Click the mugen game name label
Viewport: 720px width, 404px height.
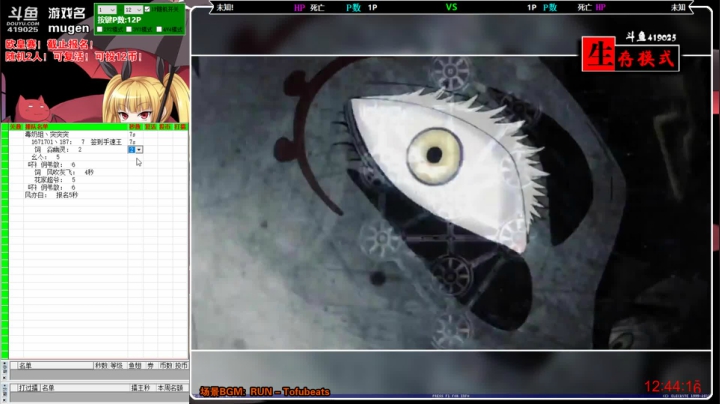(68, 28)
